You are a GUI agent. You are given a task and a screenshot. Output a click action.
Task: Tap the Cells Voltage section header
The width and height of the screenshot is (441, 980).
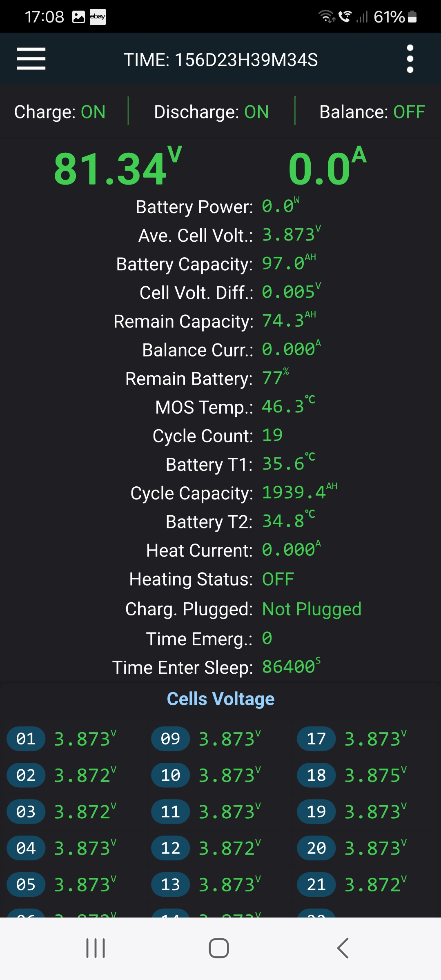[220, 699]
